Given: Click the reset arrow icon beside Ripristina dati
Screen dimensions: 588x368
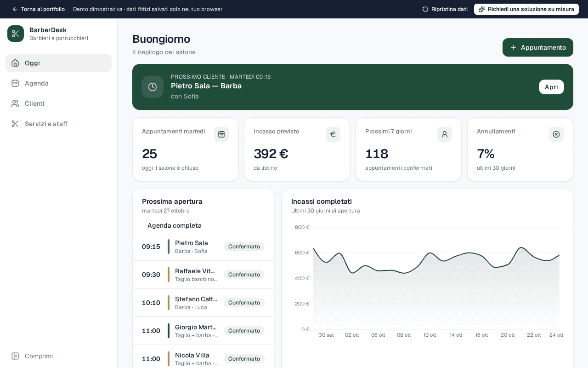Looking at the screenshot, I should tap(425, 9).
